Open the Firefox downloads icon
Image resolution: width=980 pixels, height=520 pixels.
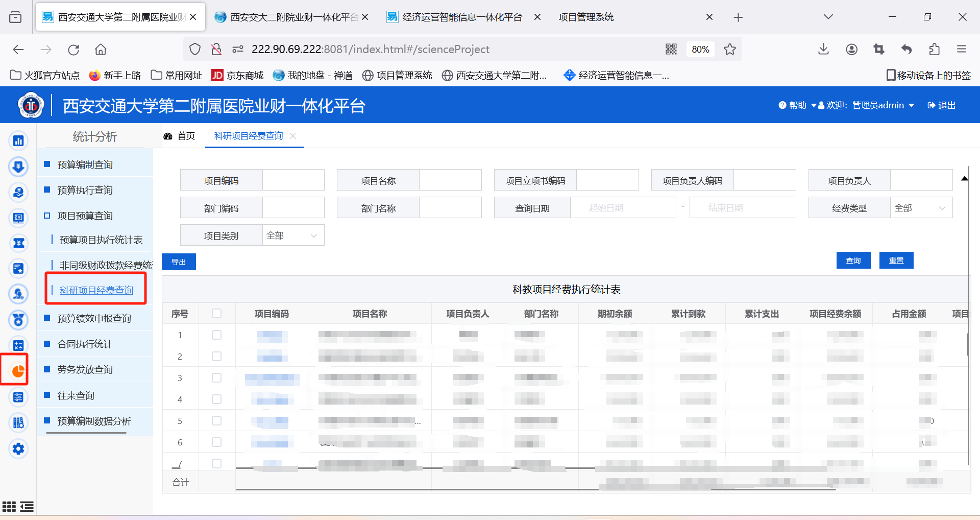pyautogui.click(x=823, y=49)
